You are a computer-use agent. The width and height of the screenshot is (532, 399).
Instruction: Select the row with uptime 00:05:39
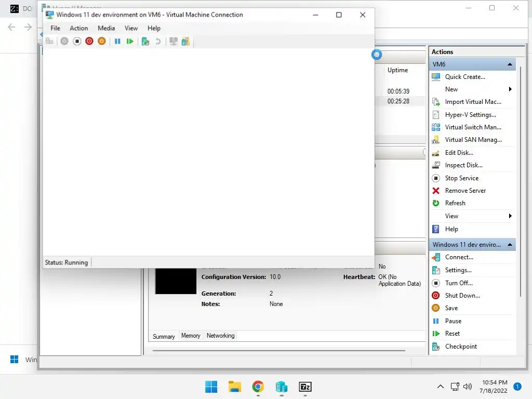pos(401,91)
